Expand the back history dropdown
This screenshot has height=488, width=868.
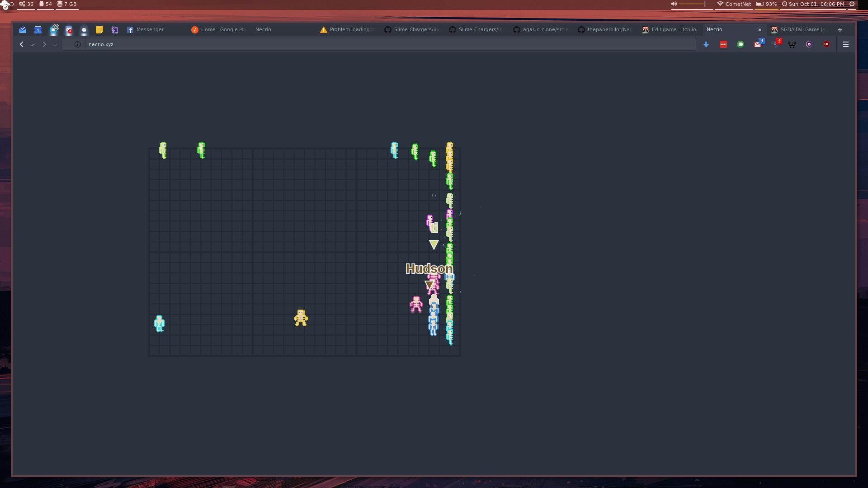click(x=32, y=45)
